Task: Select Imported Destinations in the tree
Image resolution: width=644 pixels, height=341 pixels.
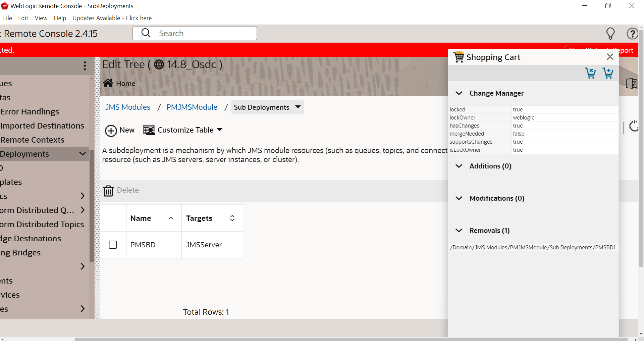Action: click(x=42, y=126)
